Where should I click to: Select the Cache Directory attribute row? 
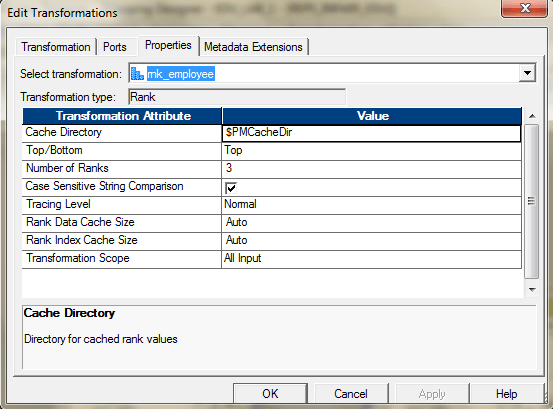click(x=122, y=133)
